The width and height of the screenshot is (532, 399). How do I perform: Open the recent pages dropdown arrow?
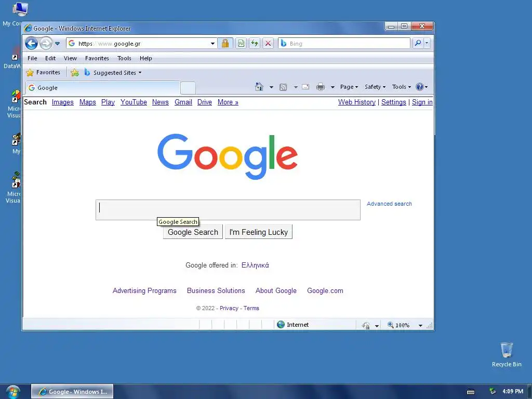point(57,44)
